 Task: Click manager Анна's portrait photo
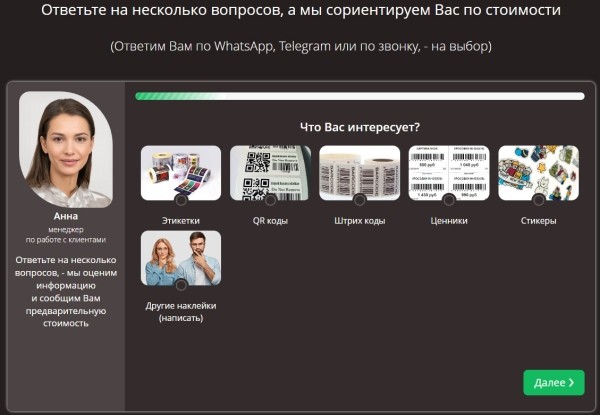click(66, 150)
